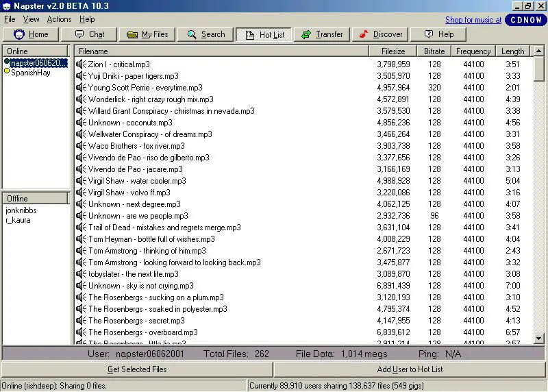548x392 pixels.
Task: Select online user SpanishHay
Action: 31,73
